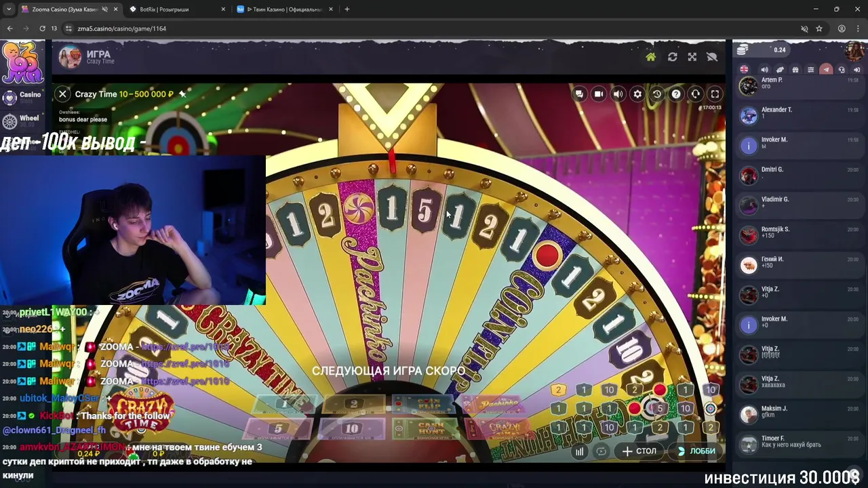Open the site support headset icon
Viewport: 868px width, 488px height.
point(842,70)
